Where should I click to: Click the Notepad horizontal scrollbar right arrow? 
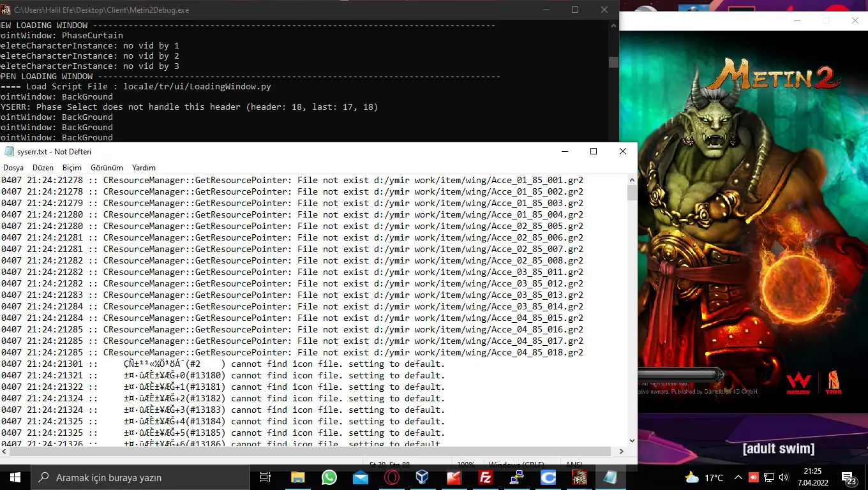click(621, 451)
